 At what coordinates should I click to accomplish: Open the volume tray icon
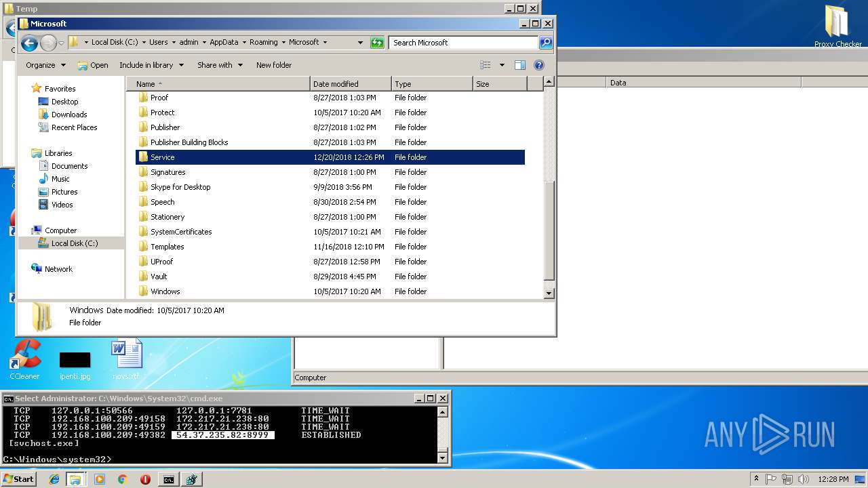[804, 479]
